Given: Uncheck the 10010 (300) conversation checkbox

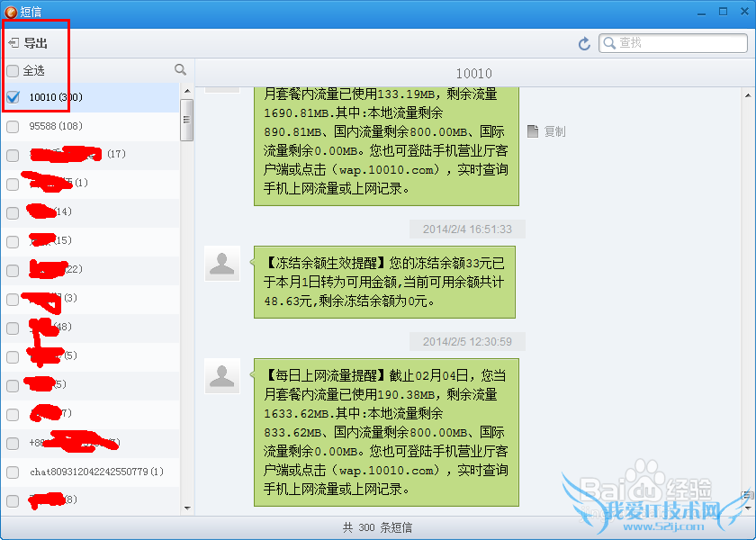Looking at the screenshot, I should pos(13,97).
